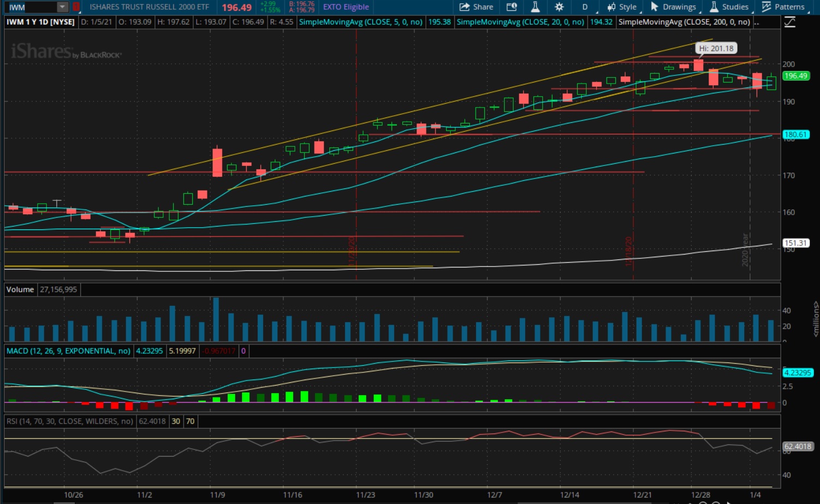Select SimpleMovingAvg (CLOSE, 5, 0, no) label
This screenshot has height=504, width=820.
[361, 22]
